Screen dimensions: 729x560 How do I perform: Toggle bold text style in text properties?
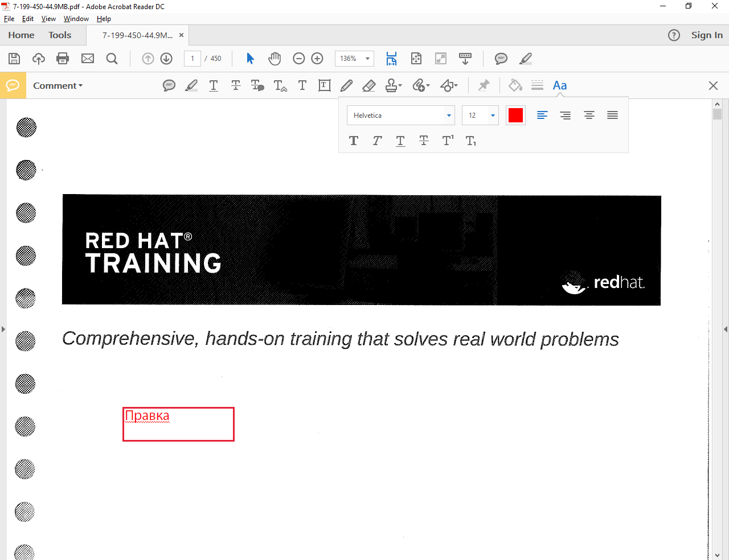point(354,141)
